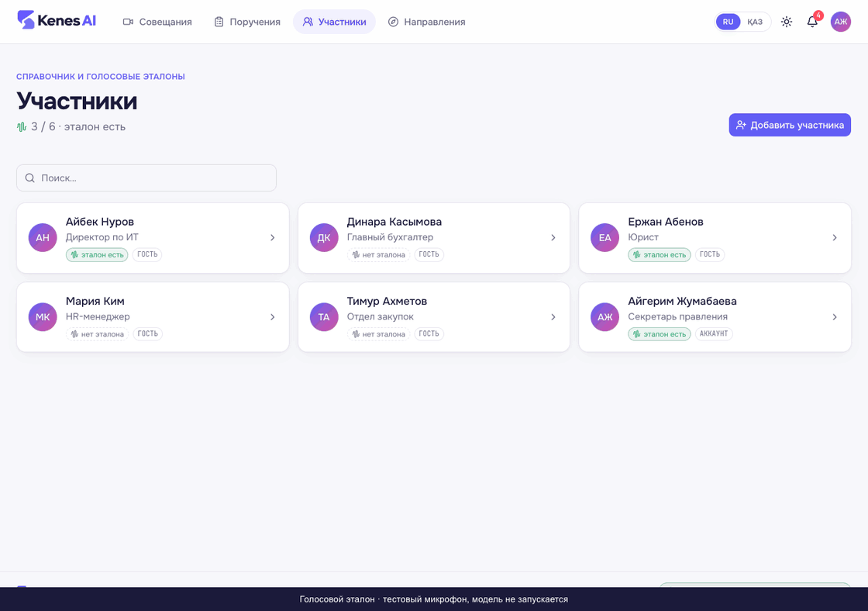This screenshot has height=611, width=868.
Task: Click 'эталон есть' badge of Ержан Абенов
Action: point(660,255)
